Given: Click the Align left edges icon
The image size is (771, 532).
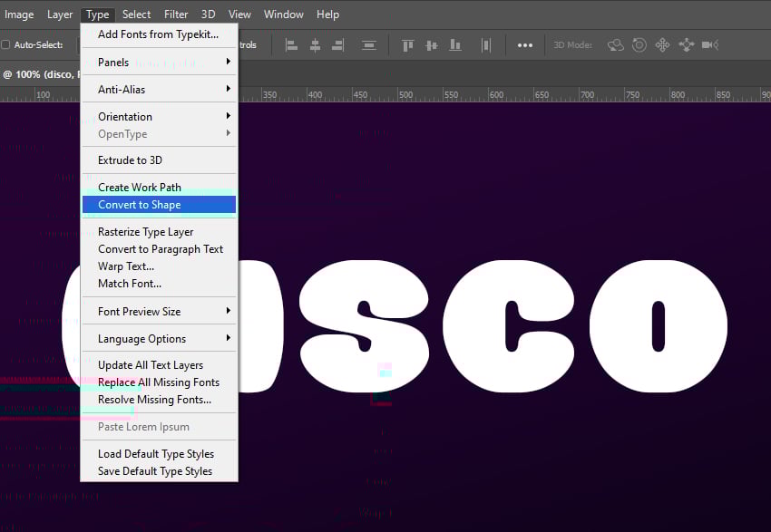Looking at the screenshot, I should pos(291,45).
